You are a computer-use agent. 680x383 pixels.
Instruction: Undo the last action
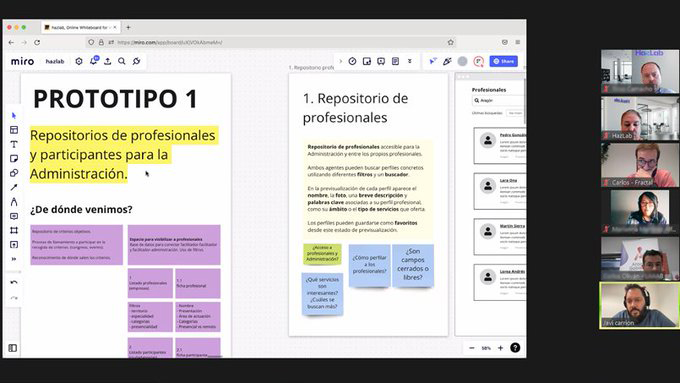[x=14, y=282]
